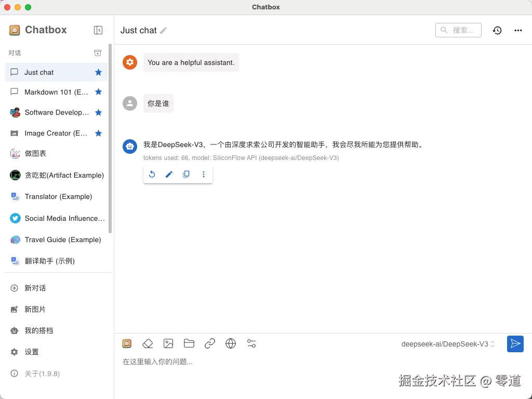Viewport: 532px width, 399px height.
Task: Click the sidebar conversation list scrollbar
Action: point(110,138)
